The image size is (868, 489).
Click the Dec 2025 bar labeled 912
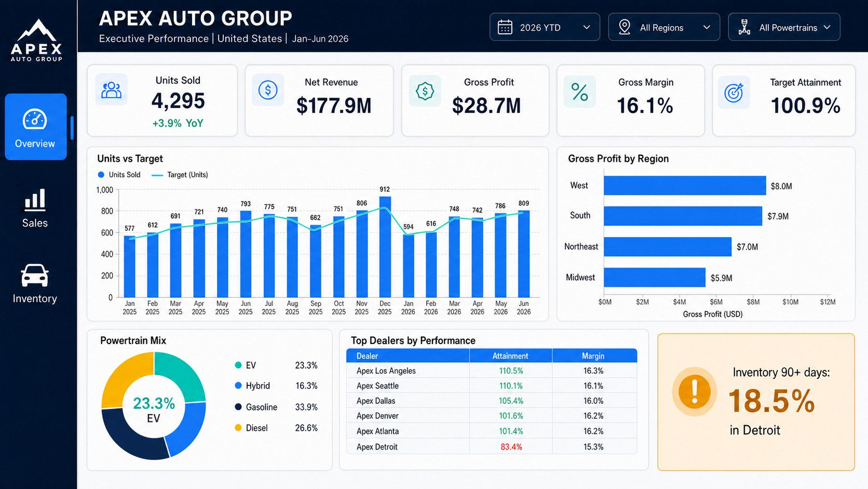pos(385,247)
